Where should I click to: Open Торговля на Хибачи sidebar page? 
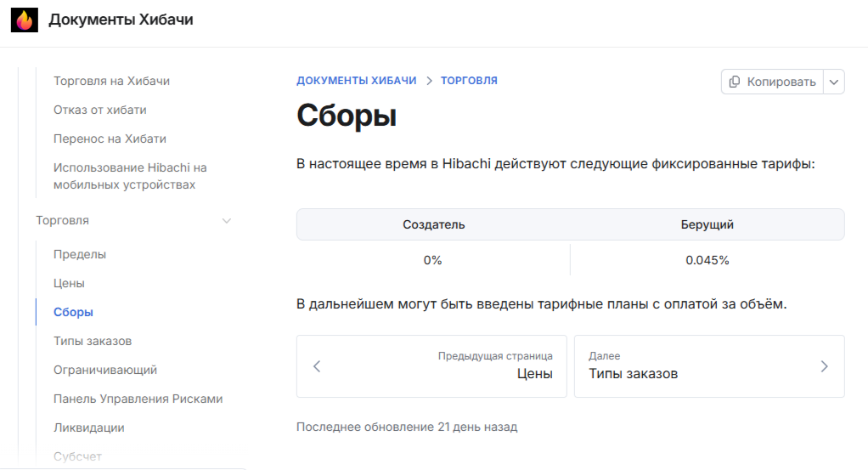111,82
